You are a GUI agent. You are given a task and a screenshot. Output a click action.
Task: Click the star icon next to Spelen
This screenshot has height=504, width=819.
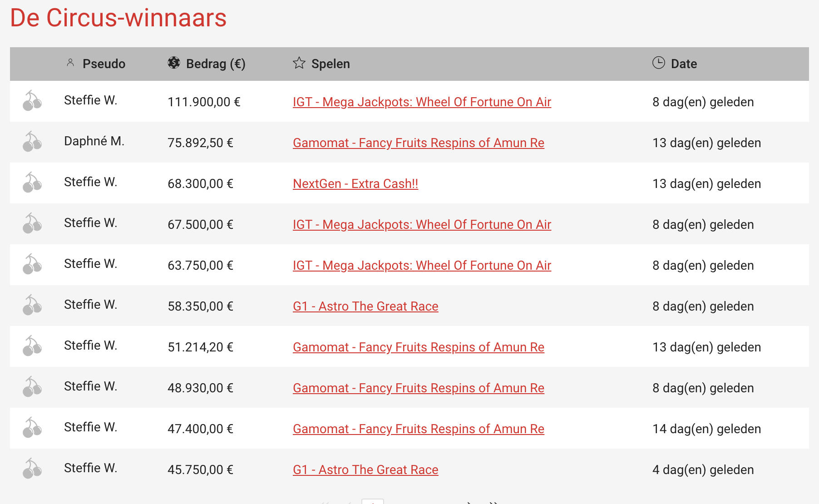click(x=299, y=63)
